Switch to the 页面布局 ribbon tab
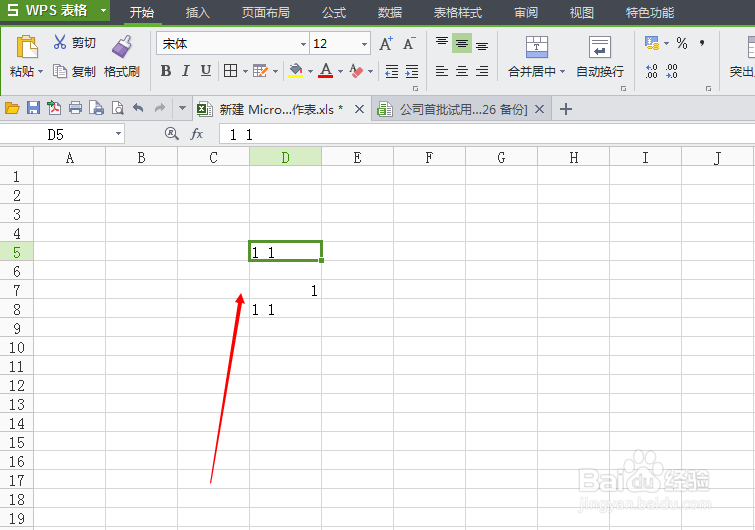Viewport: 755px width, 530px height. pos(266,12)
